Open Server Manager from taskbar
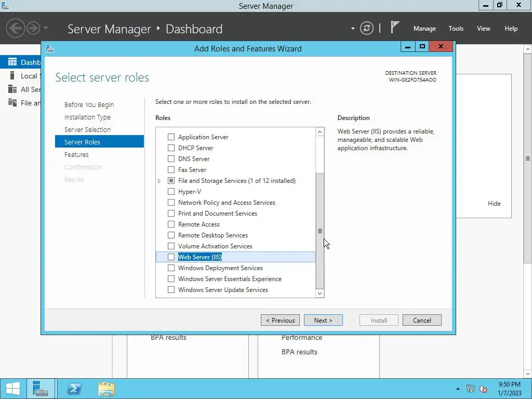The width and height of the screenshot is (532, 399). [41, 389]
